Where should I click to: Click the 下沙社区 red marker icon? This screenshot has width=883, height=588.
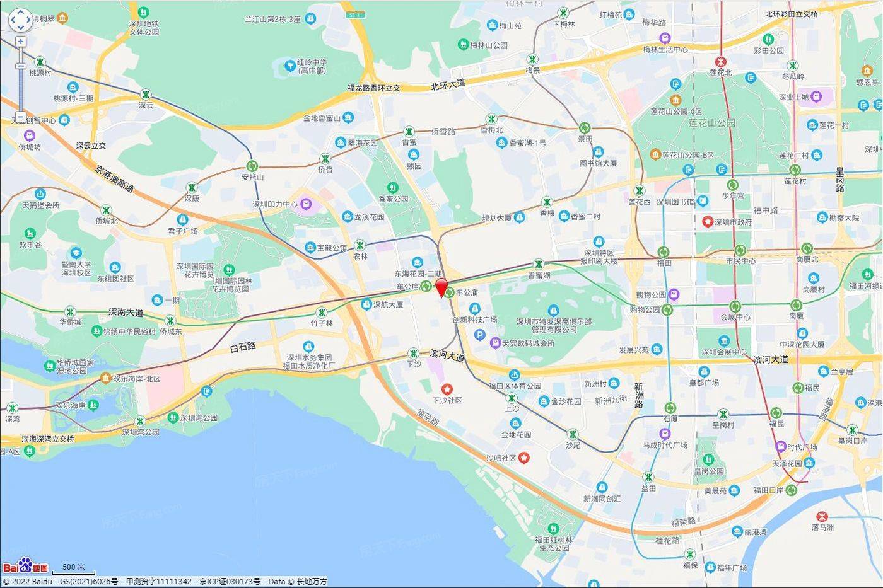click(x=447, y=389)
